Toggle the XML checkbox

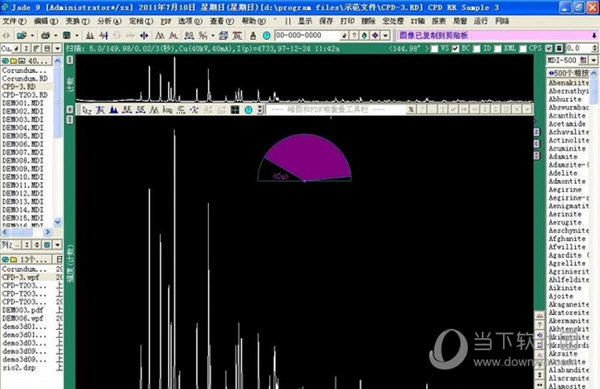coord(497,49)
